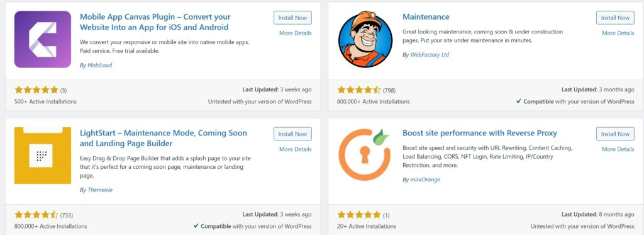The width and height of the screenshot is (644, 235).
Task: Click the star rating of Reverse Proxy plugin
Action: 359,214
